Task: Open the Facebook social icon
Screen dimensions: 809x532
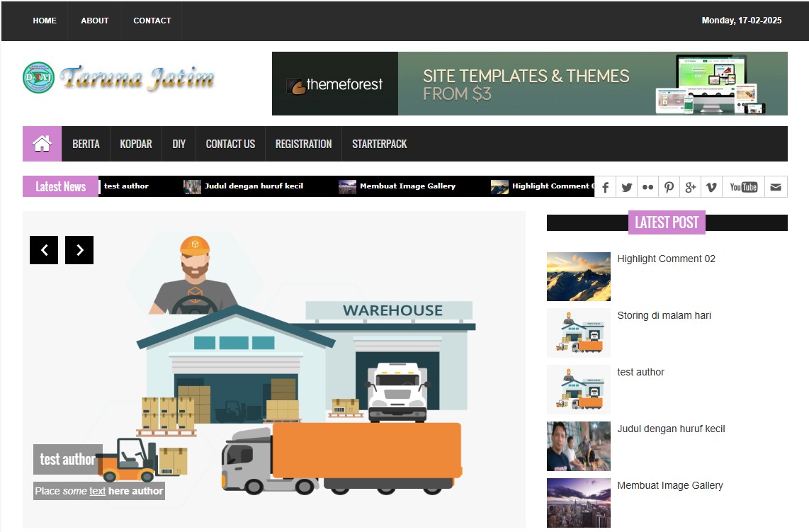Action: (x=605, y=187)
